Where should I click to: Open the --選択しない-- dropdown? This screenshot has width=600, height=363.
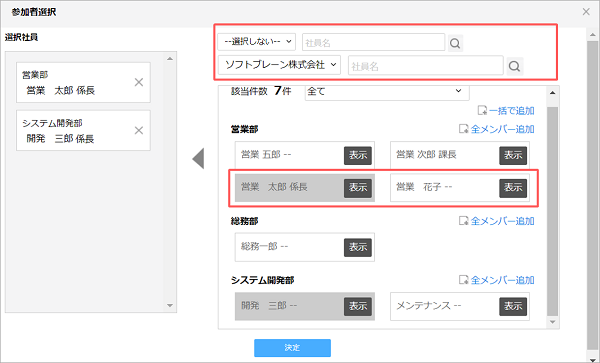[x=257, y=42]
